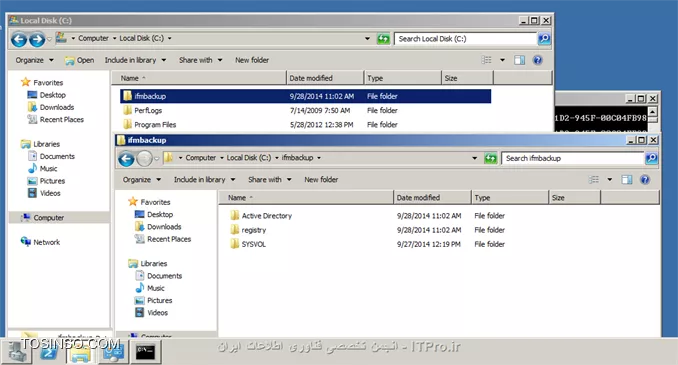Viewport: 678px width, 365px height.
Task: Open Music library in ifmbackup window
Action: (x=150, y=288)
